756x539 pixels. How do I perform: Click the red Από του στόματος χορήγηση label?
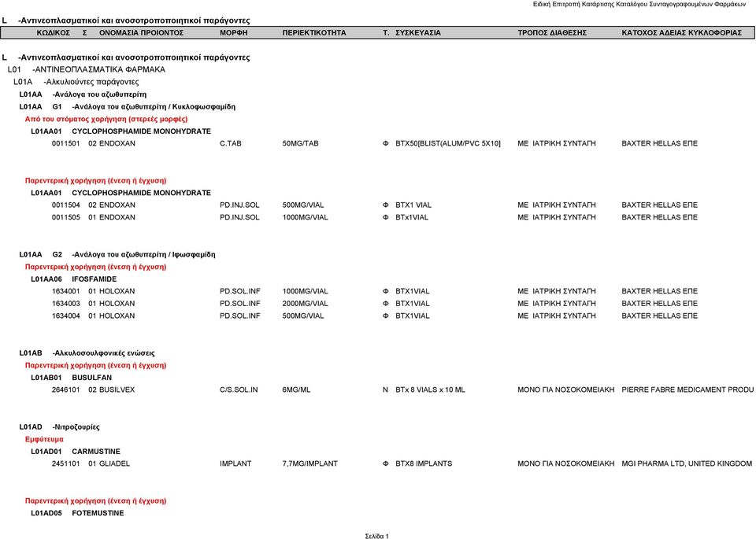(106, 119)
